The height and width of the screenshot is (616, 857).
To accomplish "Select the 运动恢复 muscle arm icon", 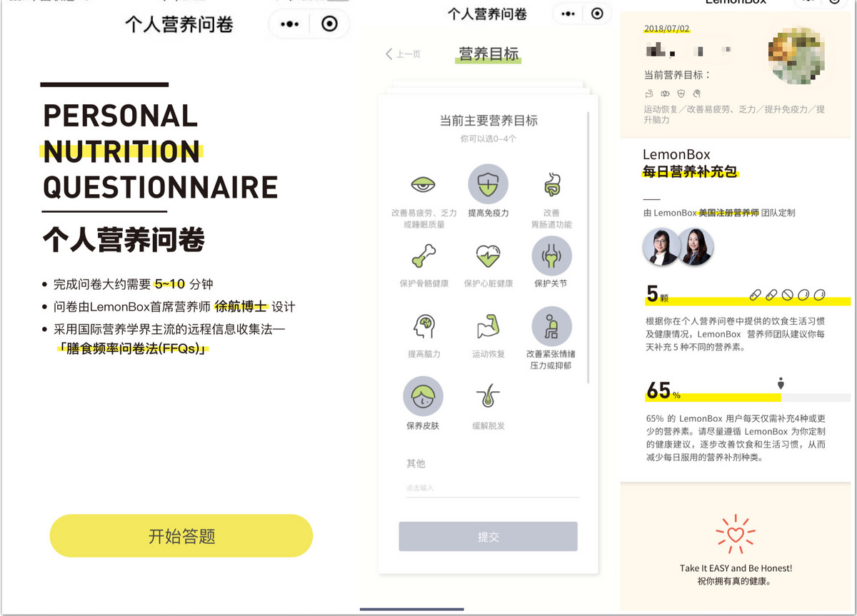I will [x=488, y=327].
